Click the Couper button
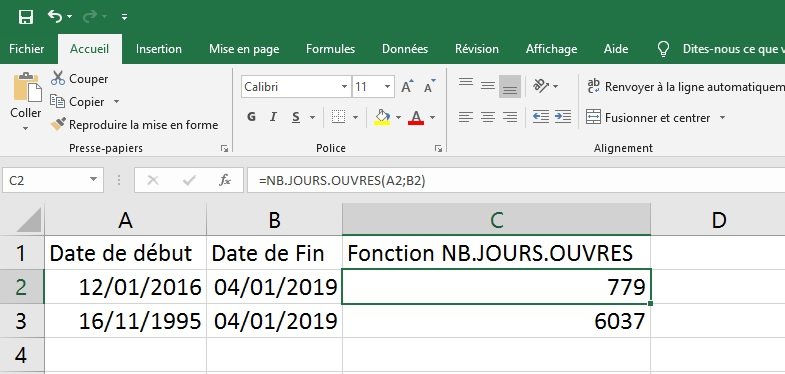The image size is (785, 374). point(79,79)
